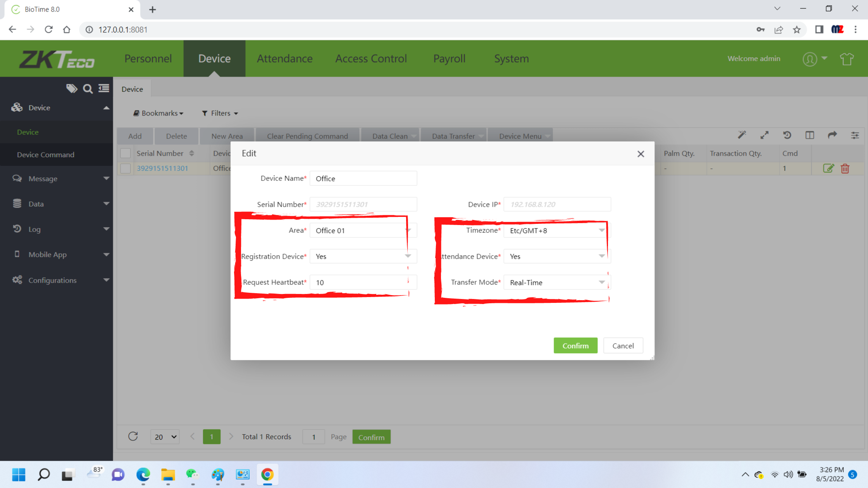This screenshot has width=868, height=488.
Task: Open the Registration Device dropdown
Action: 363,256
